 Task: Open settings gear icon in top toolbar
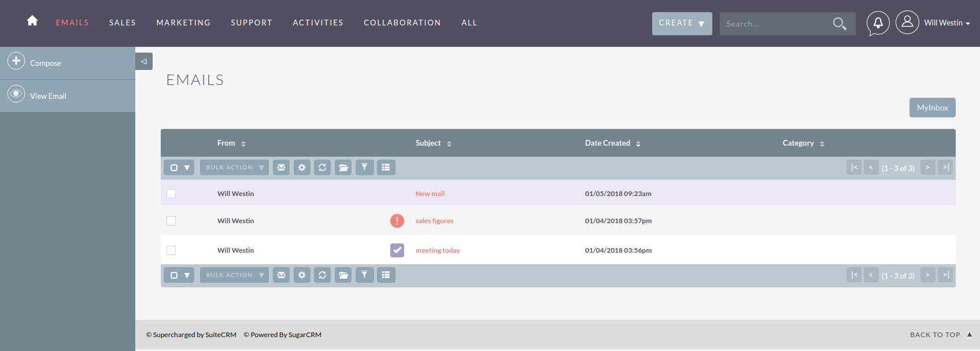[x=302, y=168]
